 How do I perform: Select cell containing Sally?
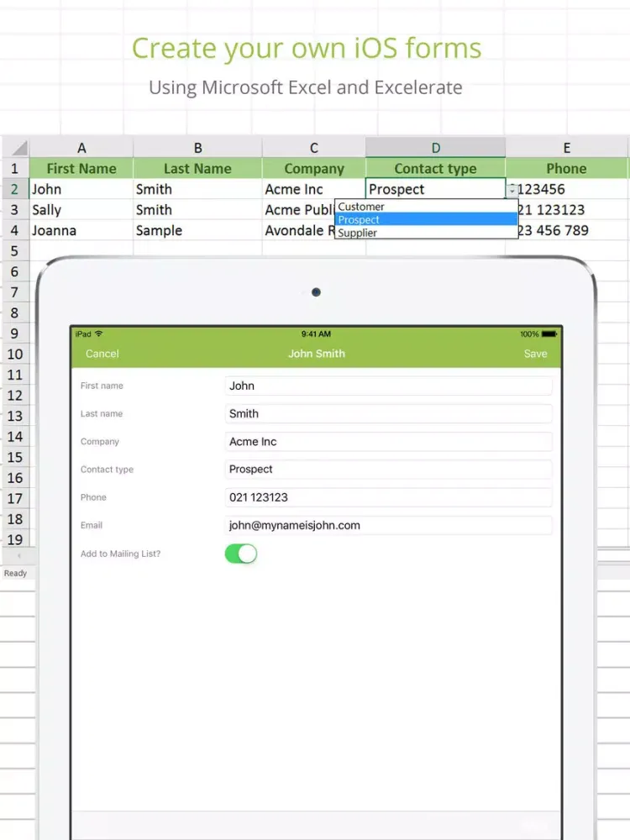pos(81,210)
